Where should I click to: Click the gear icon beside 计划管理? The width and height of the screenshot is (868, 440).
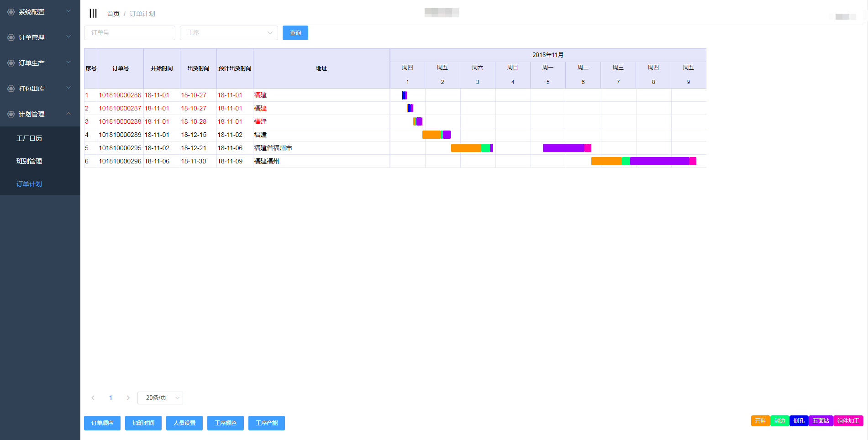point(11,114)
